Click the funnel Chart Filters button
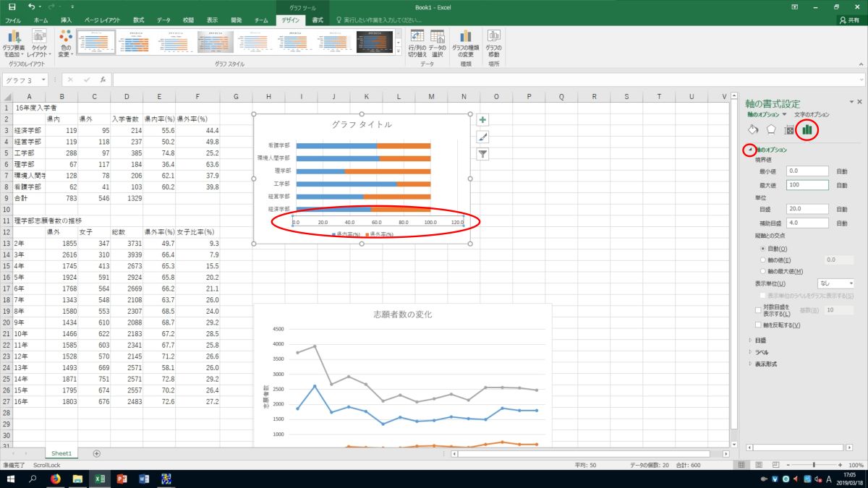 (482, 153)
